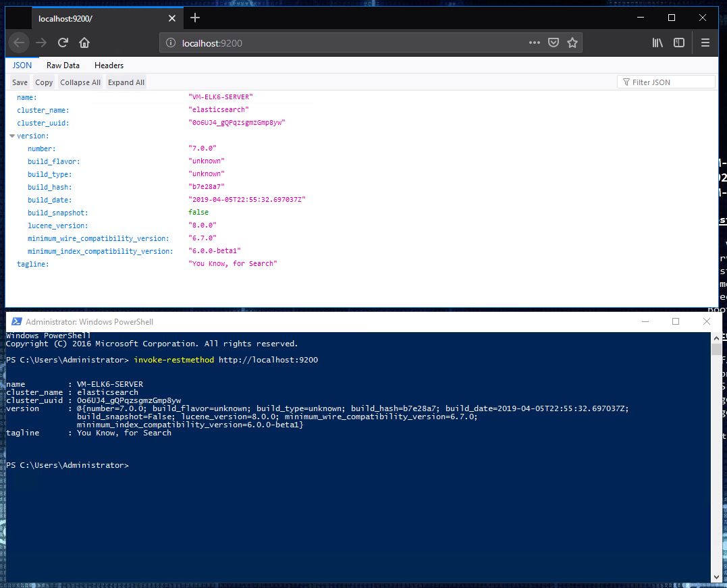Click tagline value "You Know, for Search"
Image resolution: width=727 pixels, height=588 pixels.
(x=233, y=263)
